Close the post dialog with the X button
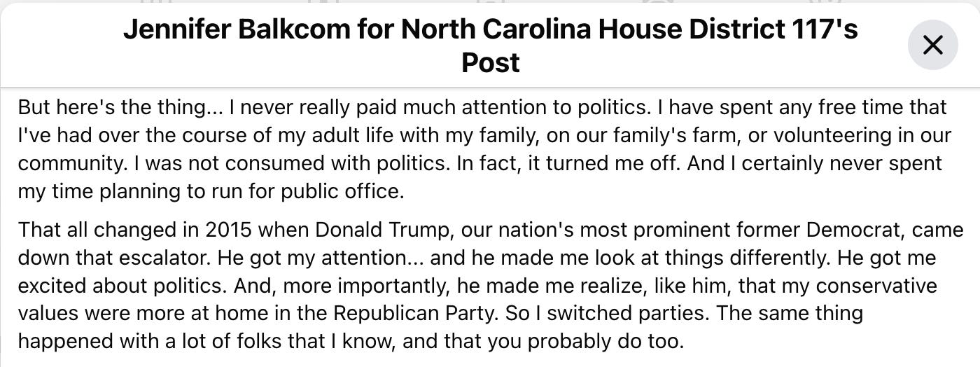Screen dimensions: 980x367 pos(932,46)
